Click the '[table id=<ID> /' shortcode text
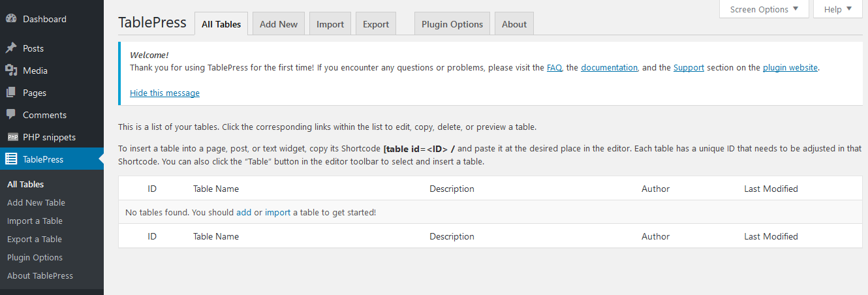Screen dimensions: 868x295 pos(419,148)
